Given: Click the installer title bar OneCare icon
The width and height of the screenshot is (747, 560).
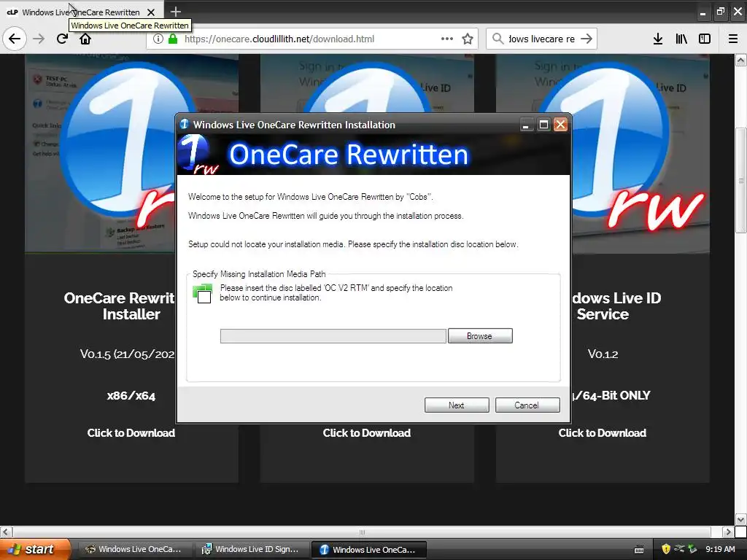Looking at the screenshot, I should click(x=185, y=124).
